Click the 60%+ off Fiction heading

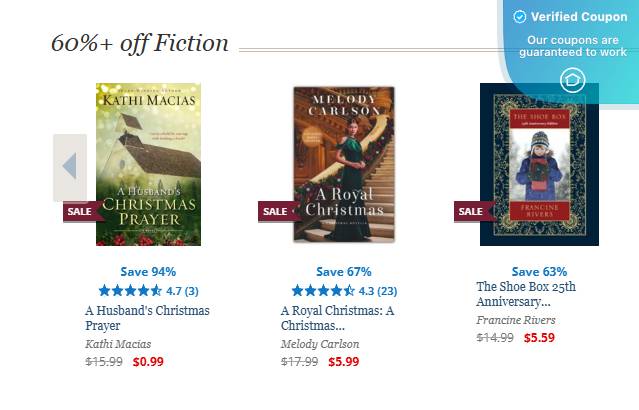point(140,43)
